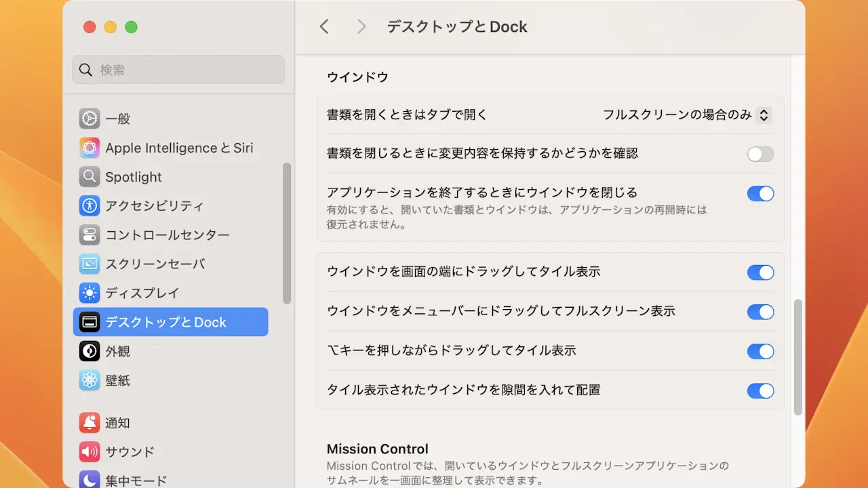868x488 pixels.
Task: Select the ディスプレイ sun icon
Action: [90, 293]
